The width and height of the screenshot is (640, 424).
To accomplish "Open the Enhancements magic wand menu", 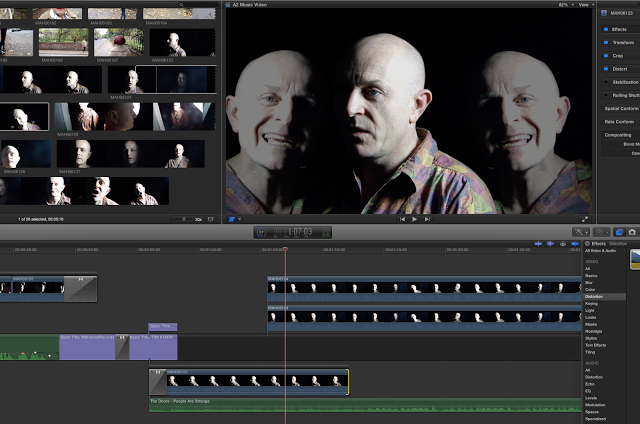I will click(x=580, y=232).
